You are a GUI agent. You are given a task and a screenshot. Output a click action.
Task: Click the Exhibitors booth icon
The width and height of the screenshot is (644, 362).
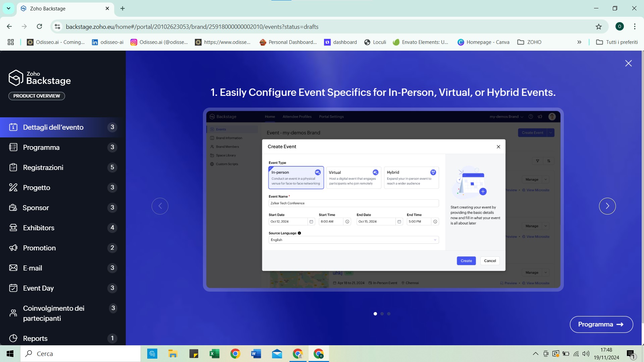pyautogui.click(x=13, y=228)
